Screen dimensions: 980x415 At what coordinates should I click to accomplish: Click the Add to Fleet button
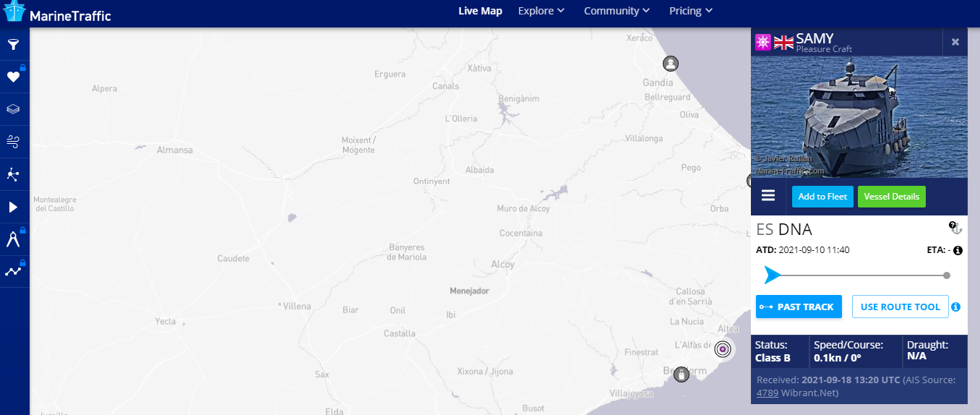coord(822,197)
